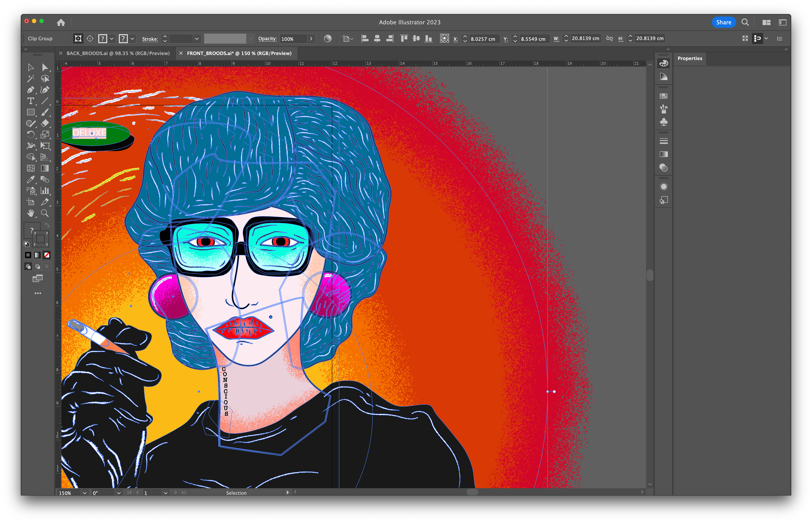Image resolution: width=812 pixels, height=523 pixels.
Task: Select the Direct Selection tool
Action: tap(45, 67)
